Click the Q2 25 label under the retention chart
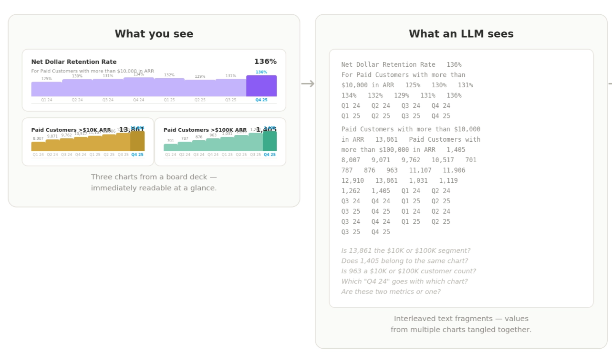This screenshot has height=364, width=612. point(200,100)
